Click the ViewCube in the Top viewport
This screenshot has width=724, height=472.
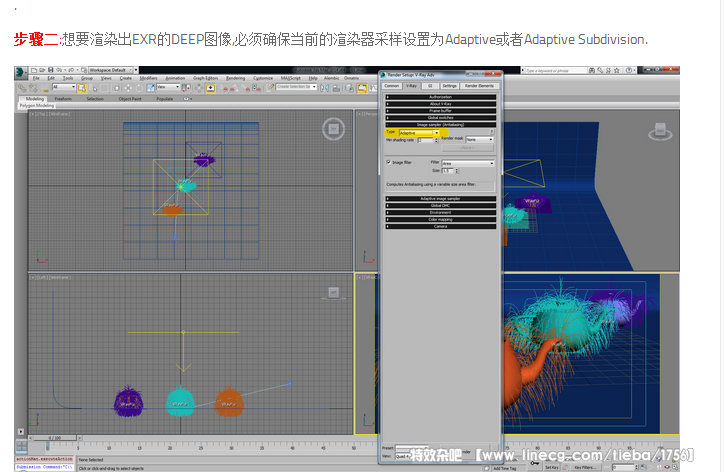coord(333,129)
